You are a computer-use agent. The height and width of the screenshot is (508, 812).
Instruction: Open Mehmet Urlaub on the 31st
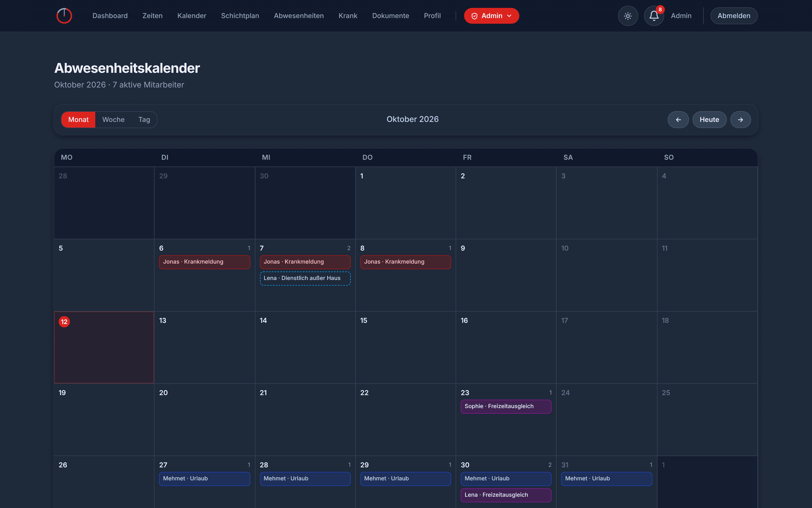(x=606, y=479)
